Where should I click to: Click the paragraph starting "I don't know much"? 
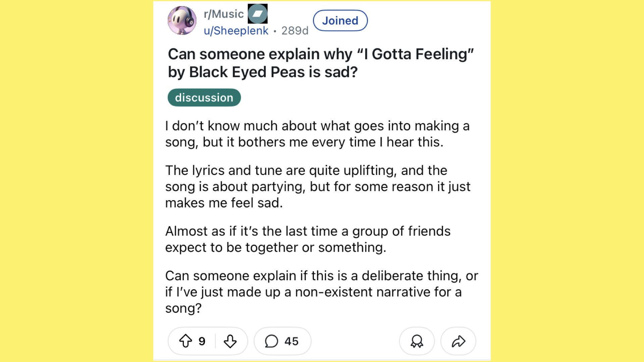[x=317, y=134]
